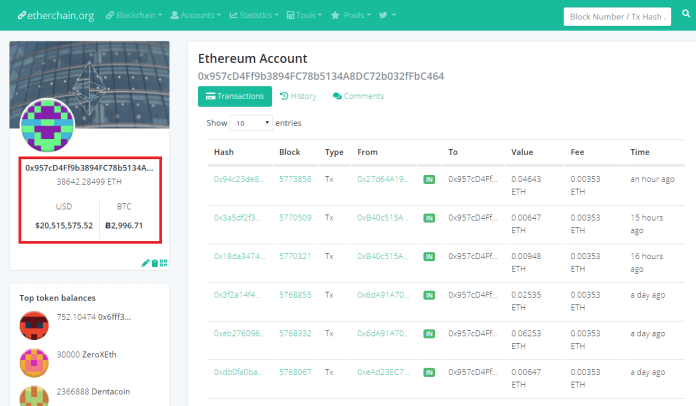Click the ZeroXEth token identicon
The width and height of the screenshot is (696, 406).
[x=34, y=363]
